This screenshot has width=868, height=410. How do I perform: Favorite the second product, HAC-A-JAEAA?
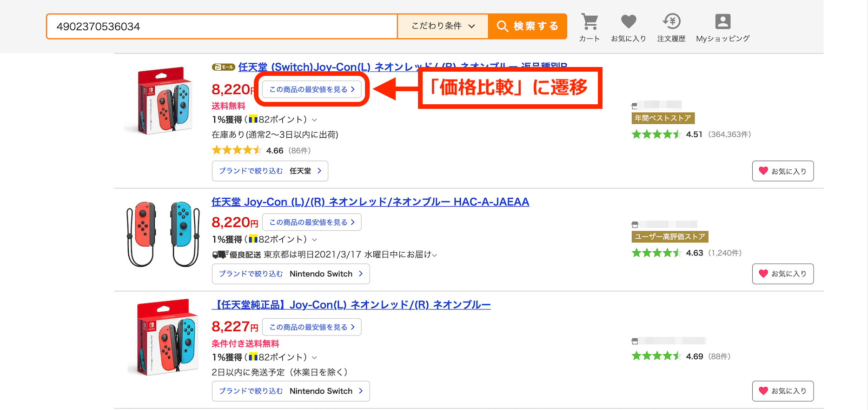[782, 274]
